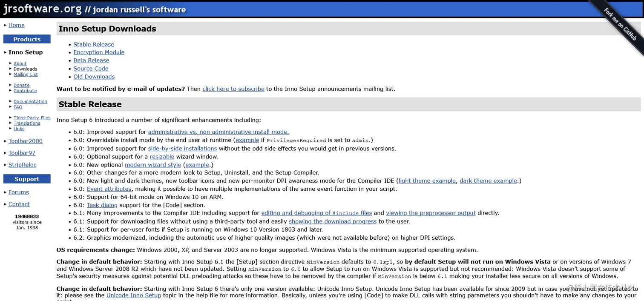Go to Toolbar97 product page

coord(22,153)
